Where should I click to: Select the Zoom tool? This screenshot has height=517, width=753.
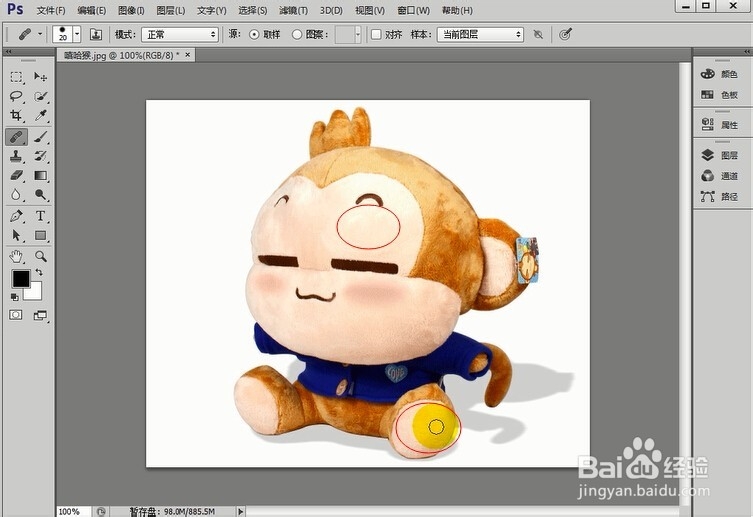40,256
